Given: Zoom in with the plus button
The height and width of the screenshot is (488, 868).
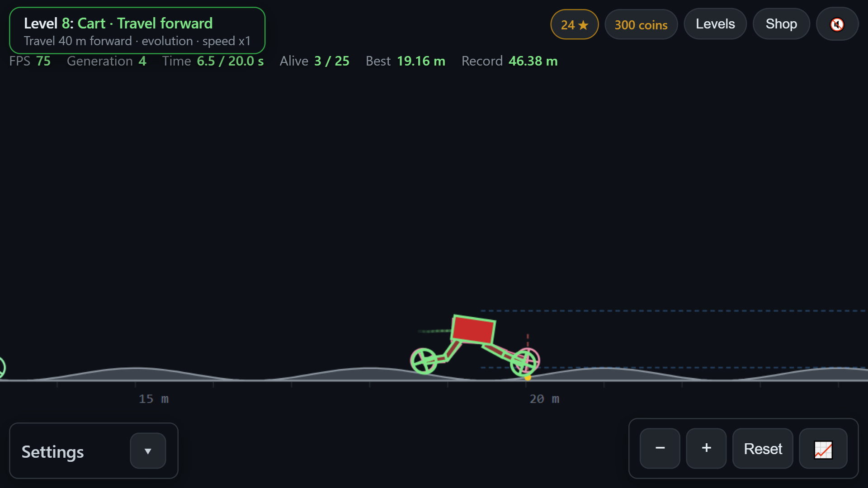Looking at the screenshot, I should [x=706, y=449].
